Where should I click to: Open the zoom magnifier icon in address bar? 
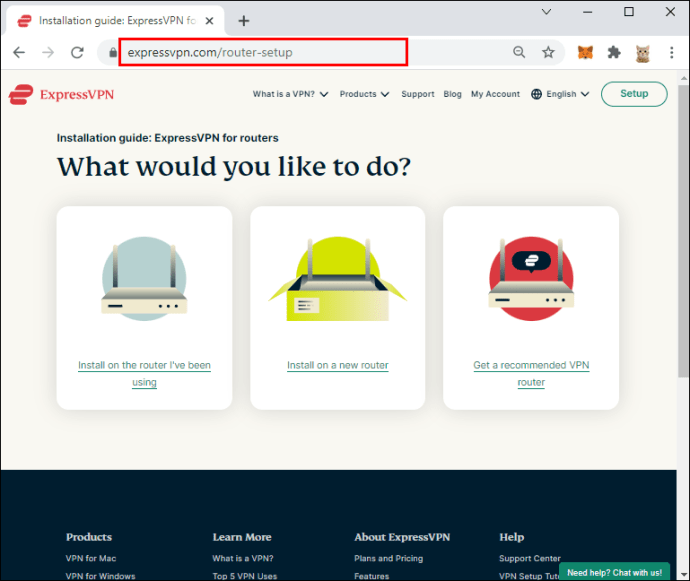point(519,52)
